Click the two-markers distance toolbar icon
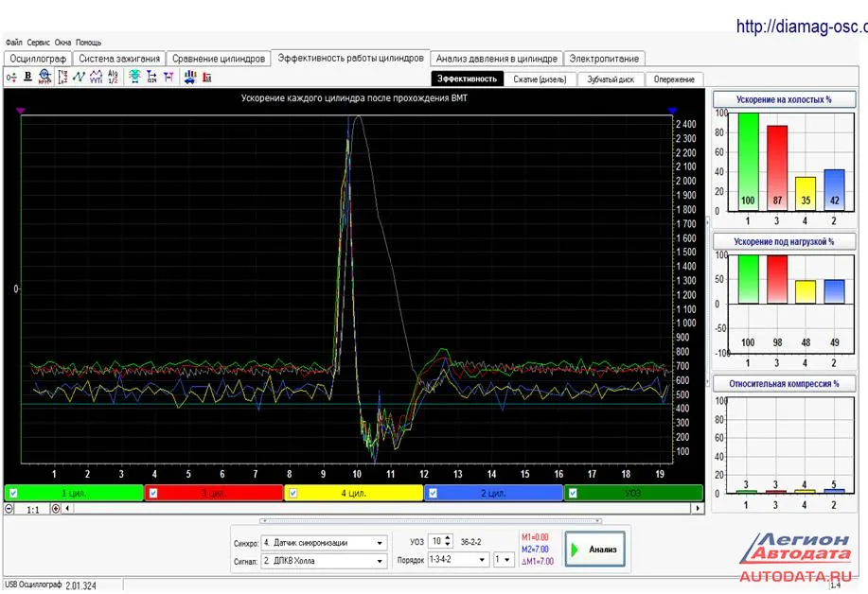 tap(168, 77)
